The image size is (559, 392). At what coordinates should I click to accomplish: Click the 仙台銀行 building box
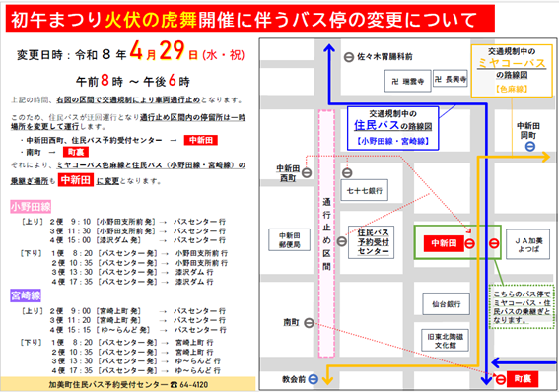446,304
